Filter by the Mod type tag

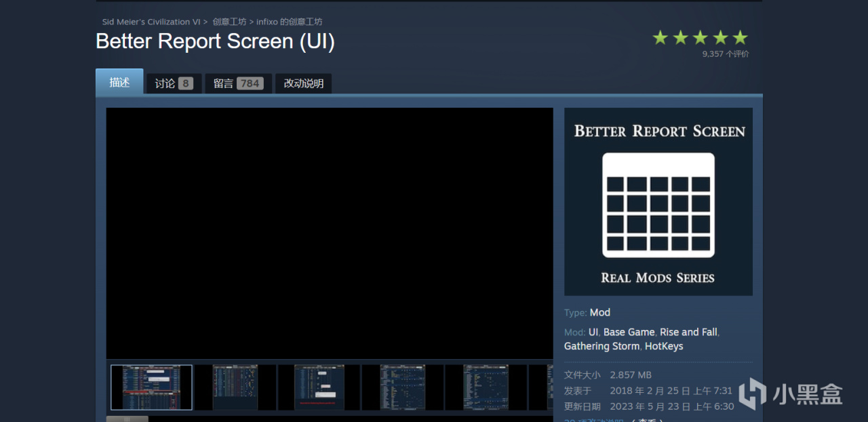600,312
